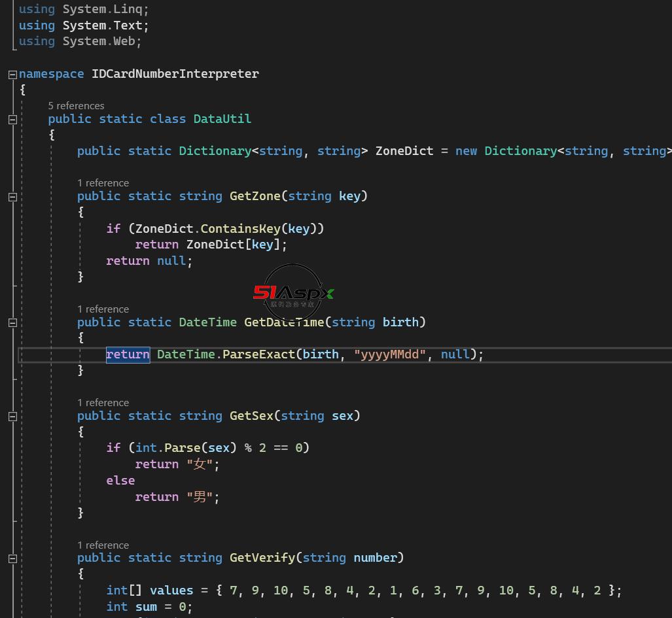Image resolution: width=672 pixels, height=618 pixels.
Task: Click the highlighted return keyword in GetDateTime
Action: (x=128, y=354)
